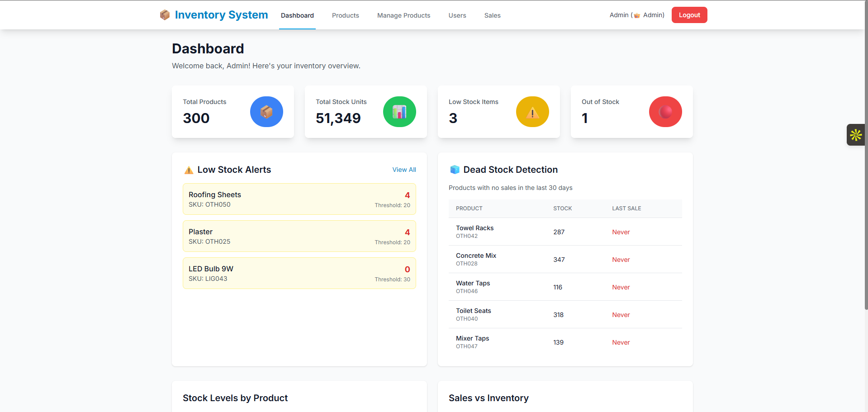The height and width of the screenshot is (412, 868).
Task: Switch to the Users tab
Action: [457, 15]
